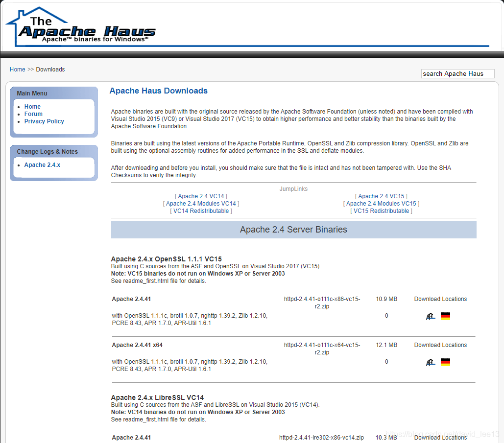Click the Apache 2.4.x LibreSSL VC14 heading

coord(158,397)
